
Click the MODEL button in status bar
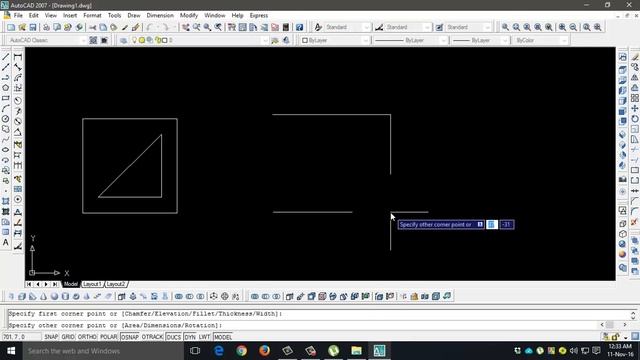point(223,337)
